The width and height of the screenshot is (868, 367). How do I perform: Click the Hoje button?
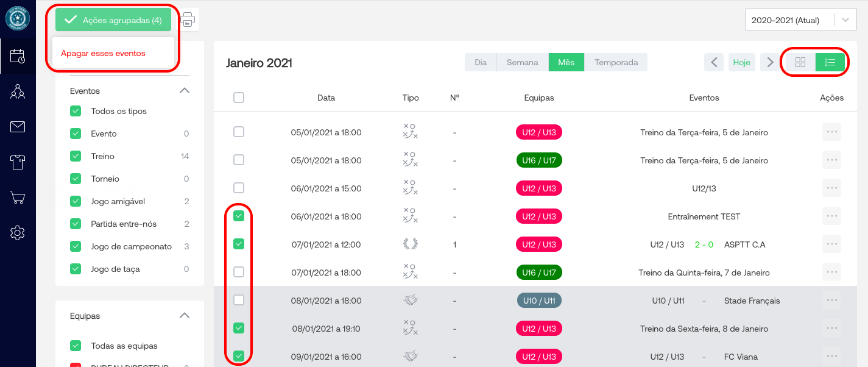(x=741, y=62)
